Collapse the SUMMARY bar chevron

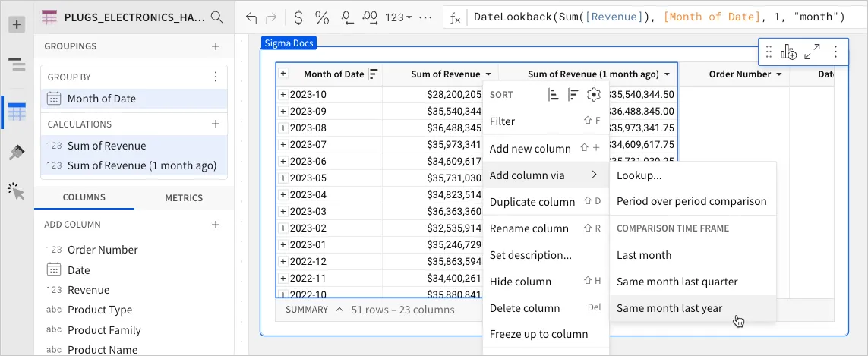[x=339, y=310]
